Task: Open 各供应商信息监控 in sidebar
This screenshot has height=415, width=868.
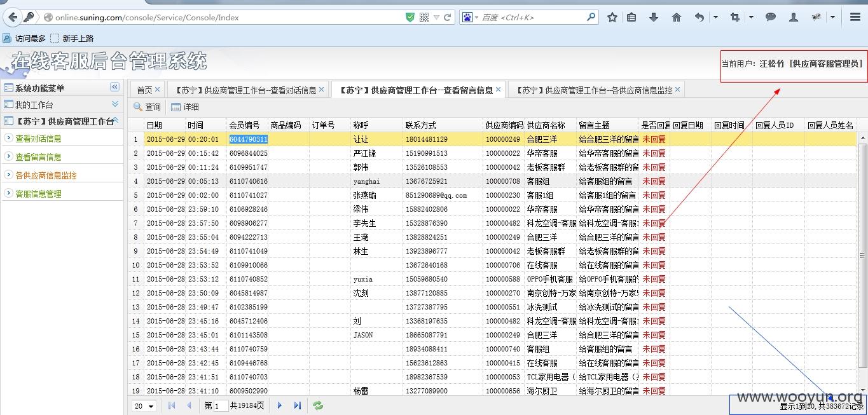Action: coord(46,175)
